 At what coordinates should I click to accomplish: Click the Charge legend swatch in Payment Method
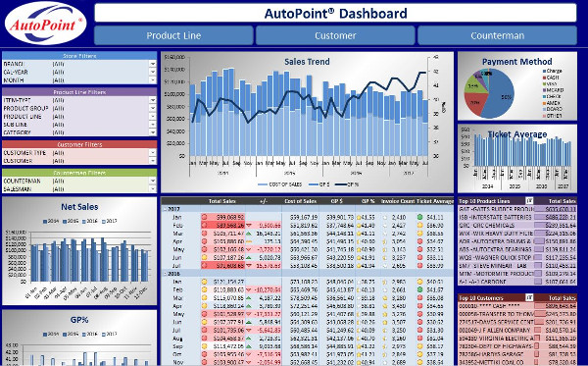[x=544, y=71]
